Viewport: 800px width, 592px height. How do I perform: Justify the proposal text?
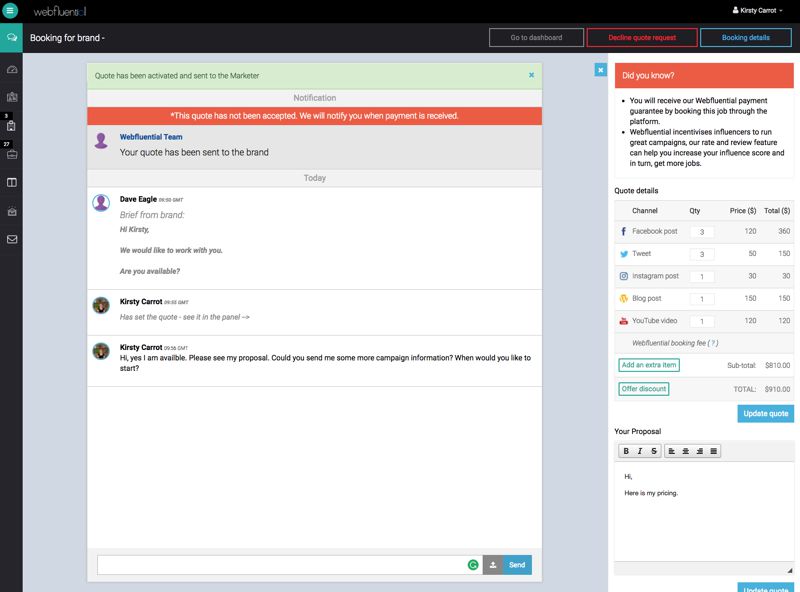point(714,451)
